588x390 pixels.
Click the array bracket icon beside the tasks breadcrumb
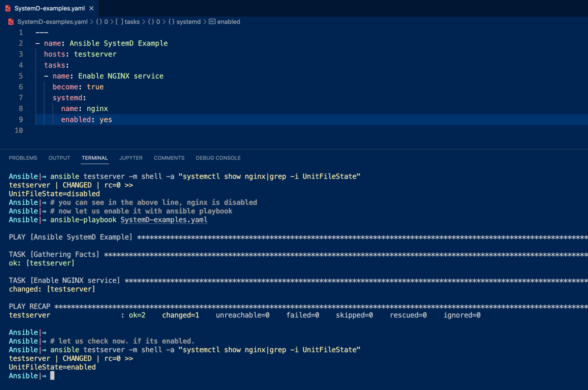point(118,22)
